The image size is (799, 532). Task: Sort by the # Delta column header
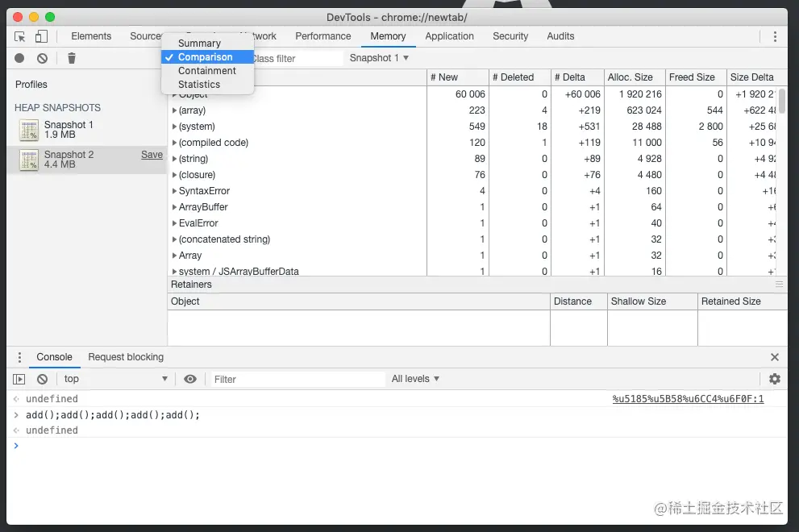coord(577,77)
